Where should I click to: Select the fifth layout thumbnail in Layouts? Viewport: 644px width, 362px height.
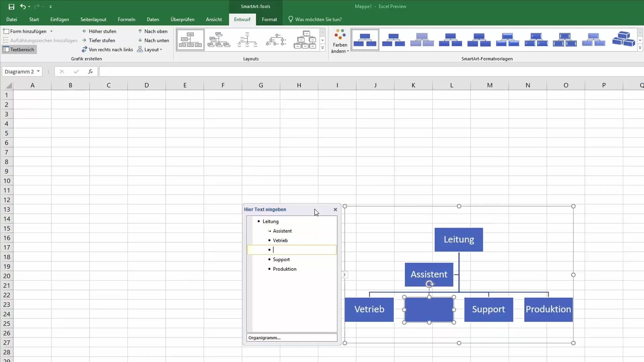coord(305,40)
